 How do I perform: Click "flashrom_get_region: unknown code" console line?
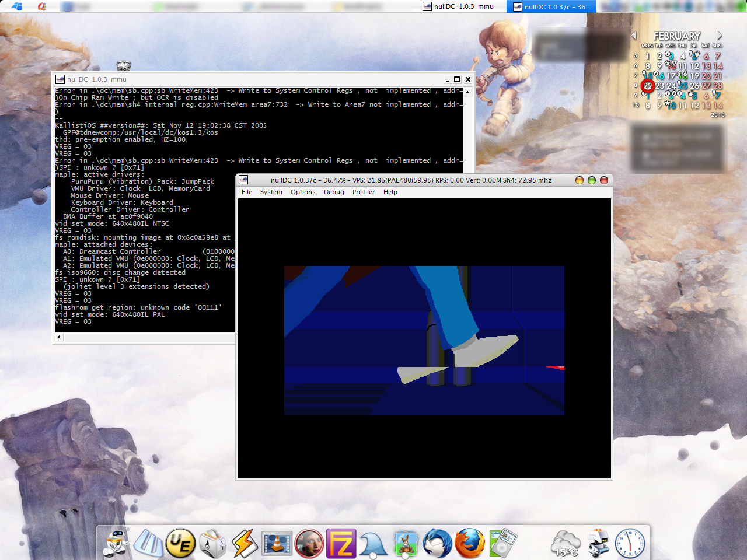pos(138,307)
